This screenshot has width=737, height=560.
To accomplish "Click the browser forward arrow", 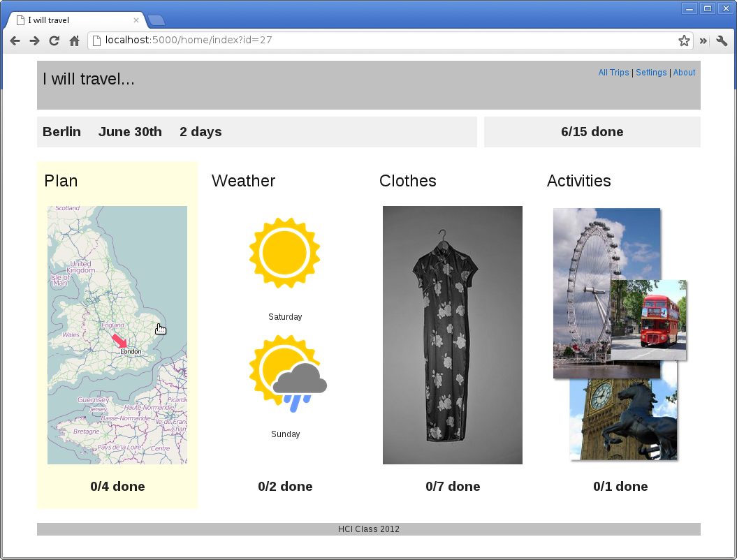I will (x=34, y=40).
